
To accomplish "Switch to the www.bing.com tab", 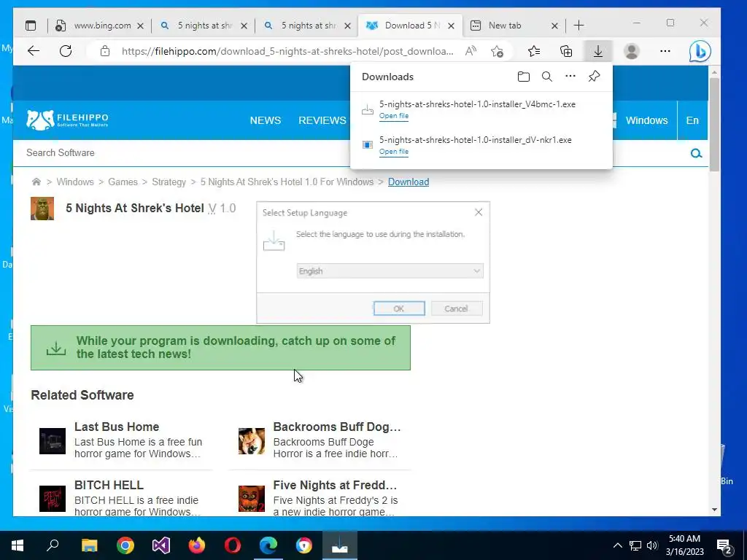I will [99, 26].
